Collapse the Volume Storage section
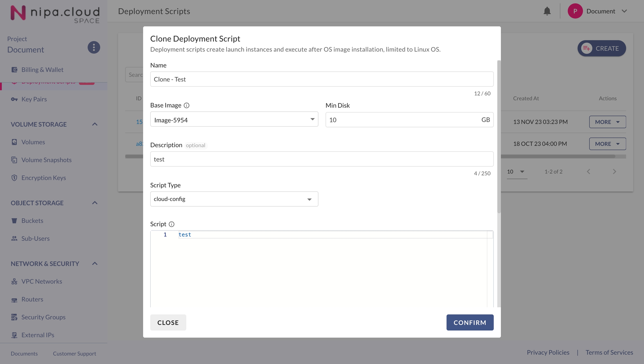This screenshot has width=644, height=364. pos(95,124)
